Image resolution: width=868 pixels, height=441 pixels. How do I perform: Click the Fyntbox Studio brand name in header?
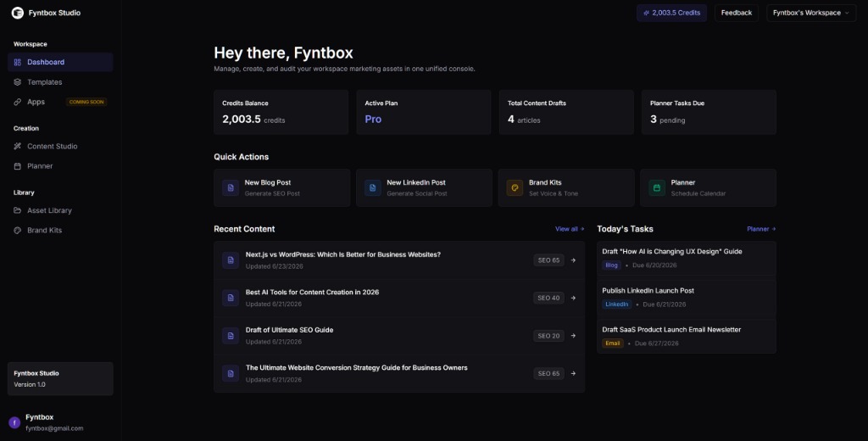coord(54,13)
